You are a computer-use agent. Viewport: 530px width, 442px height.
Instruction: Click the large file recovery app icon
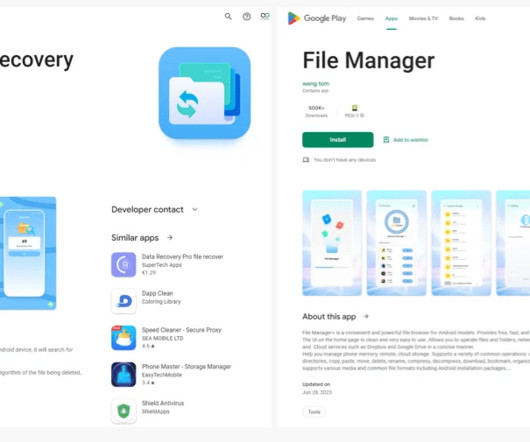click(205, 93)
